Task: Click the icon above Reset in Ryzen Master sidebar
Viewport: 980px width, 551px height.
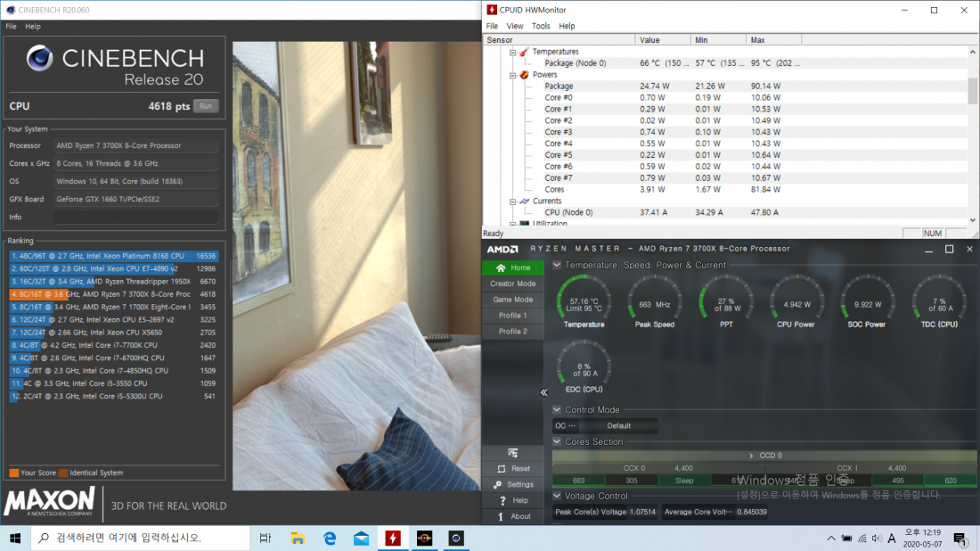Action: (512, 453)
